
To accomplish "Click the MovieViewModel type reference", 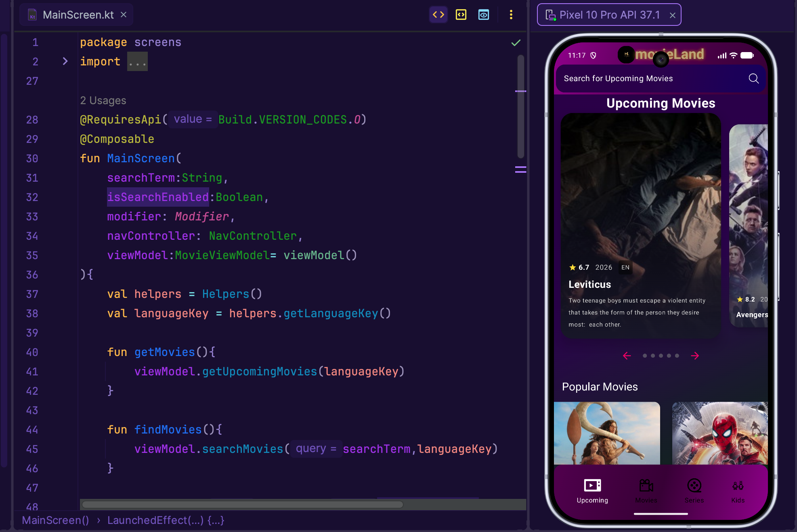I will click(x=222, y=255).
